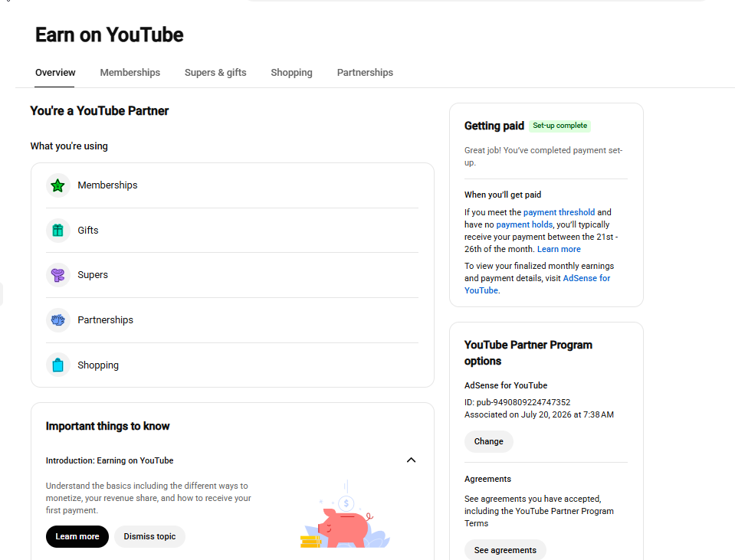735x560 pixels.
Task: Click the Gifts present box icon
Action: [57, 231]
